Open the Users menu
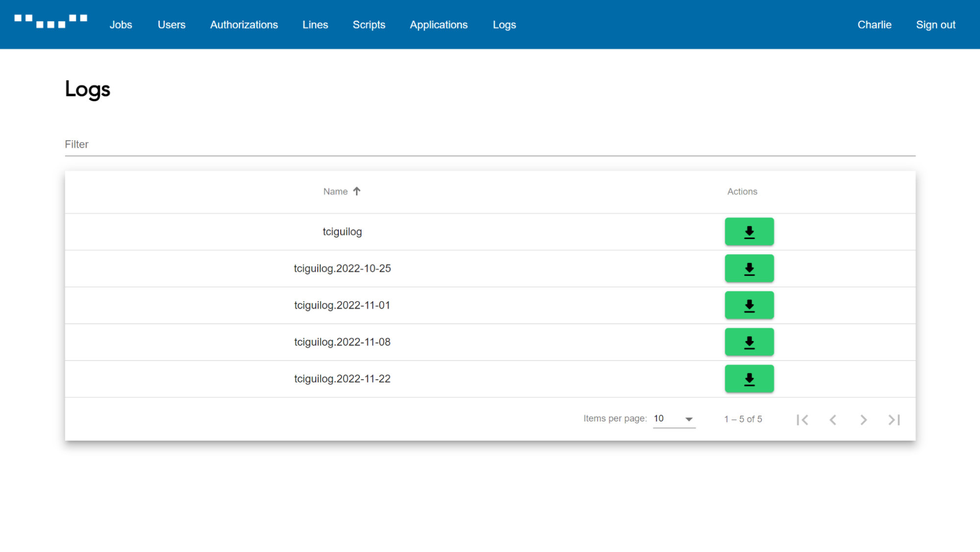Viewport: 980px width, 552px height. (172, 25)
